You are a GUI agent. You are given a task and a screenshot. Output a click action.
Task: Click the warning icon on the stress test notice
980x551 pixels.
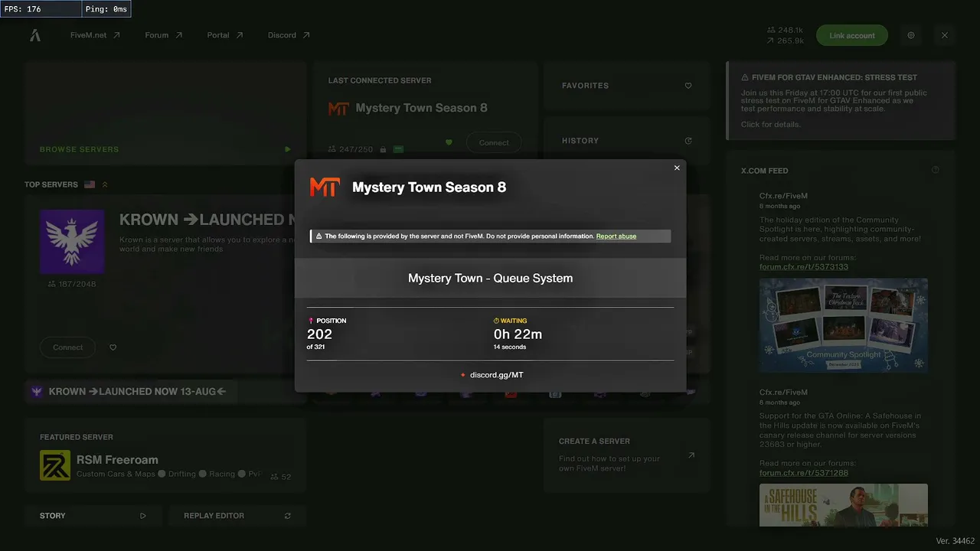(x=745, y=77)
